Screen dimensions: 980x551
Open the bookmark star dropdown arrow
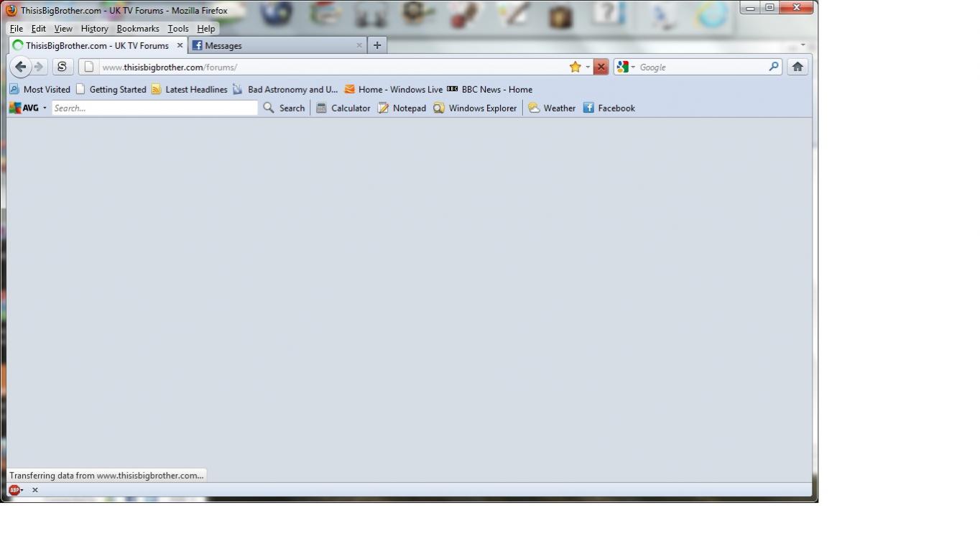588,68
